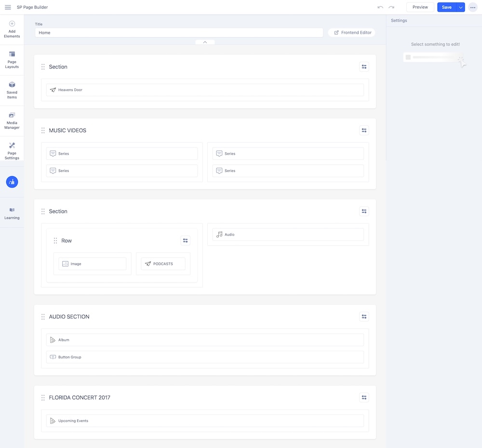This screenshot has height=448, width=482.
Task: Click the page Title input field
Action: click(179, 33)
